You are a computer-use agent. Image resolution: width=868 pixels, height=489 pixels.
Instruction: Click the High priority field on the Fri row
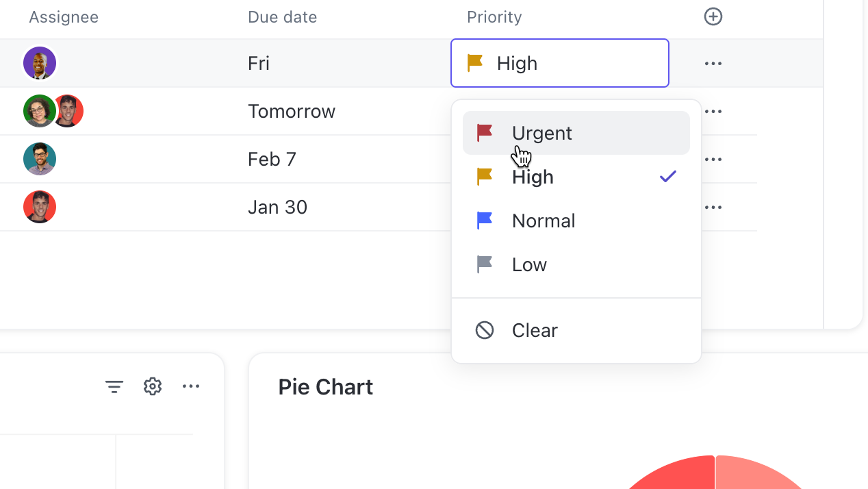click(x=559, y=63)
